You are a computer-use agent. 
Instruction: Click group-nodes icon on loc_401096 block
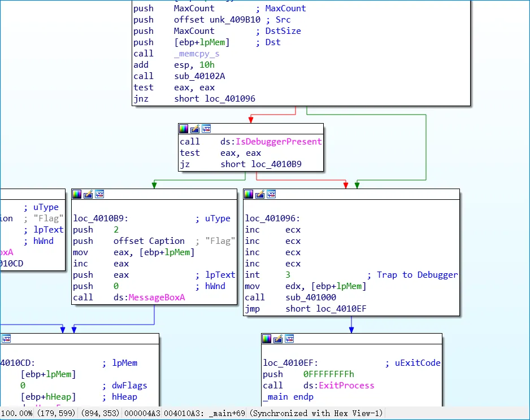pos(271,194)
